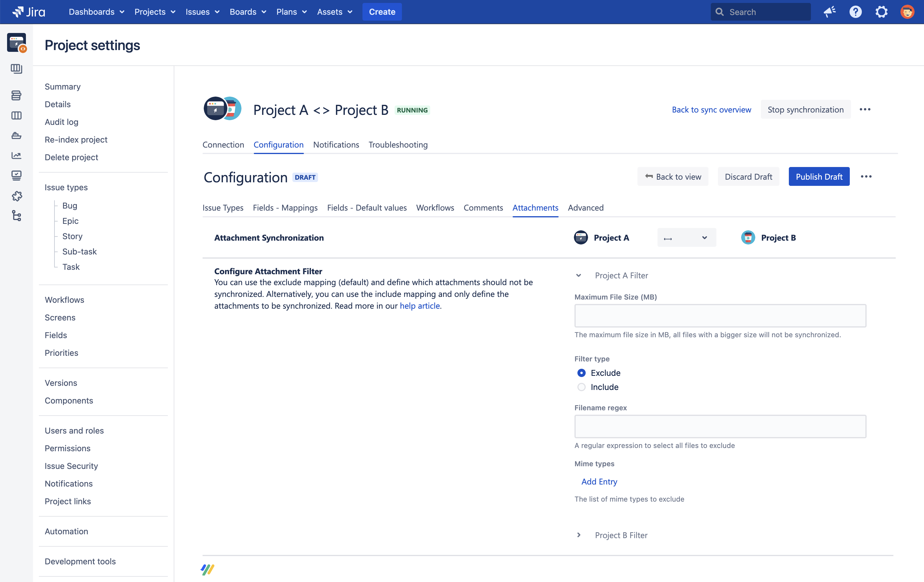Expand the Project B Filter section

tap(579, 535)
